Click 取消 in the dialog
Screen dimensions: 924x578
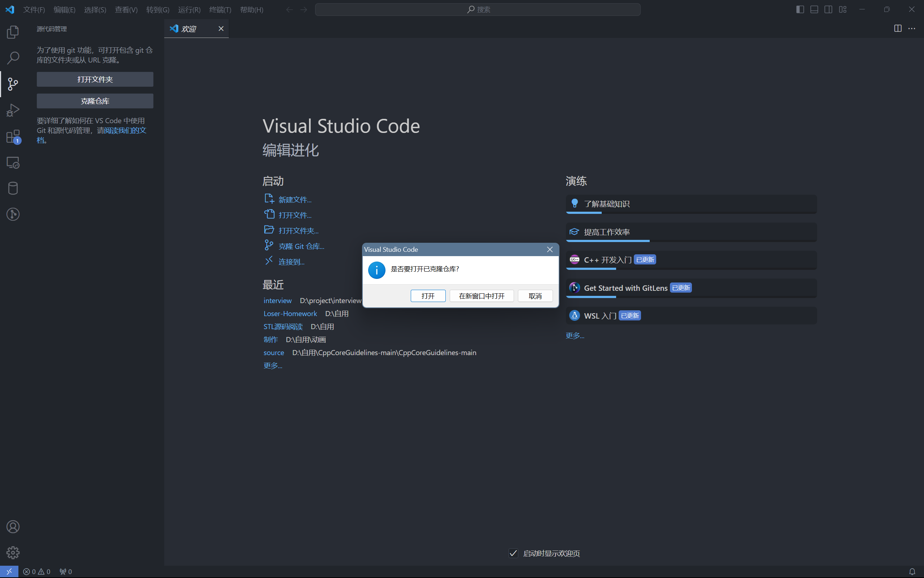point(535,296)
